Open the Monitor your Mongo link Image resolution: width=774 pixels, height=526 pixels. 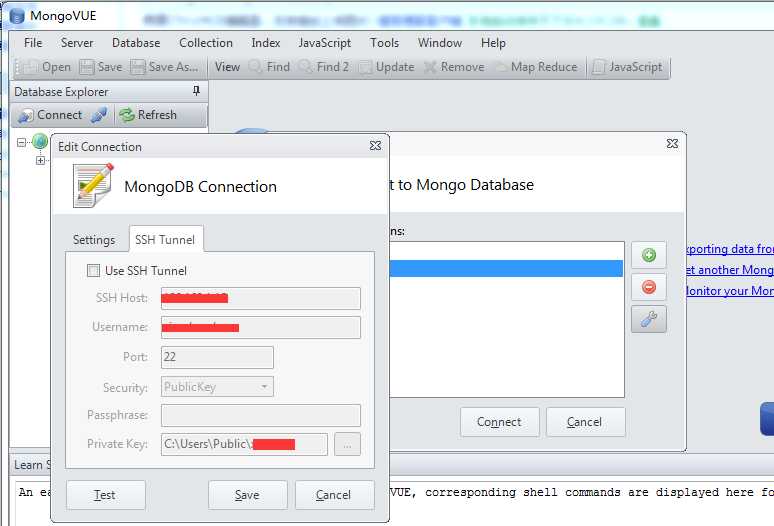[x=730, y=291]
